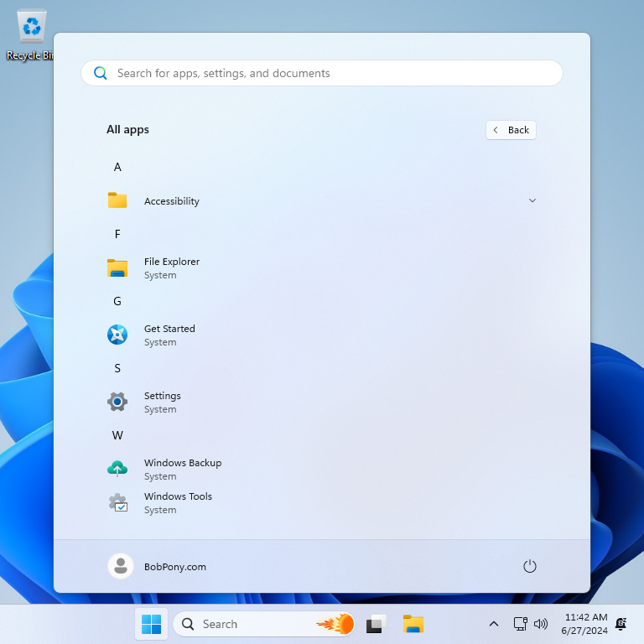Click the Windows Start button on taskbar
Image resolution: width=644 pixels, height=644 pixels.
click(152, 624)
